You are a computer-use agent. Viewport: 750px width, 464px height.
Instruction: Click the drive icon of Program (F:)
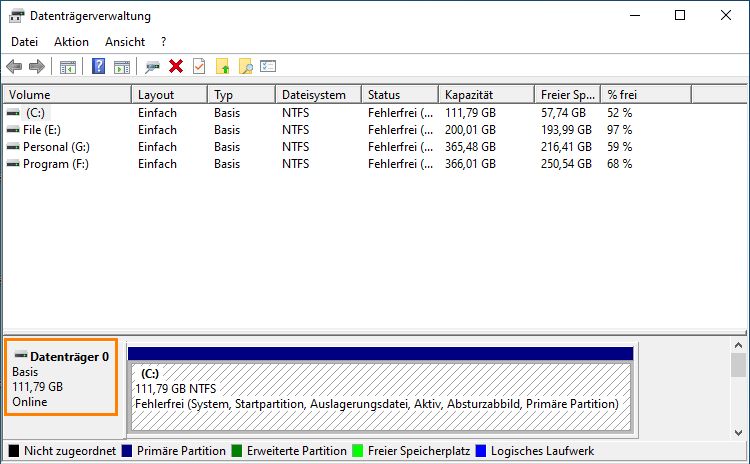point(13,164)
